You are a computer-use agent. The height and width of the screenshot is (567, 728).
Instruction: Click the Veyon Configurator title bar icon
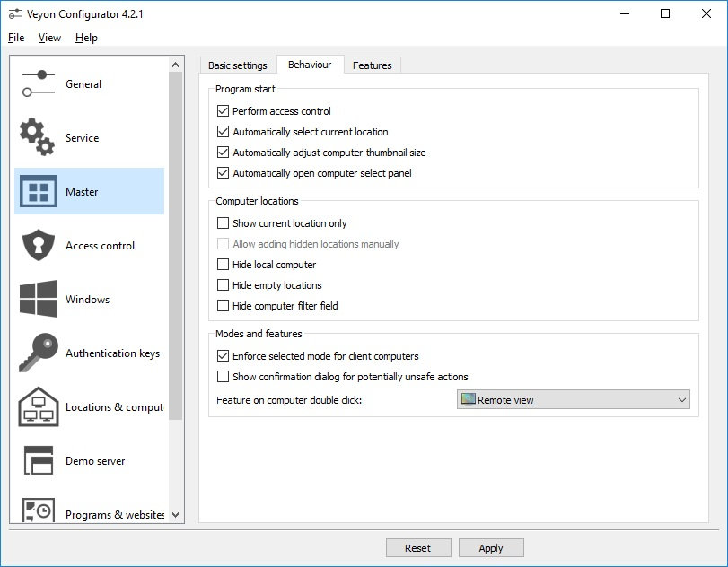point(15,14)
